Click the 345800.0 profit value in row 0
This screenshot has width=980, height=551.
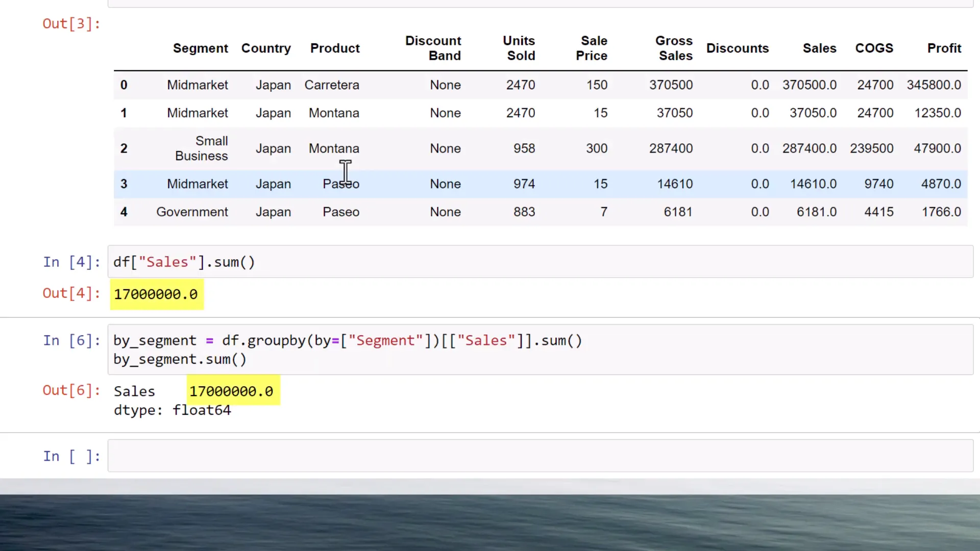pos(934,85)
